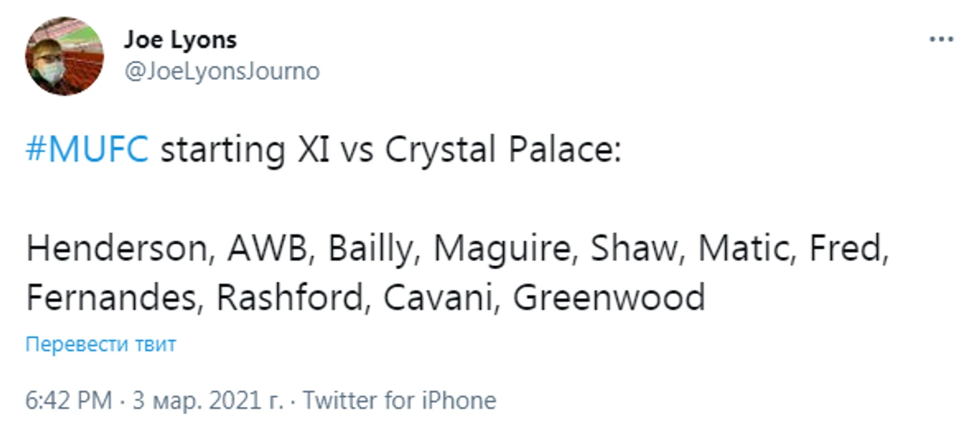Click the "Перевести твит" translate link

101,345
